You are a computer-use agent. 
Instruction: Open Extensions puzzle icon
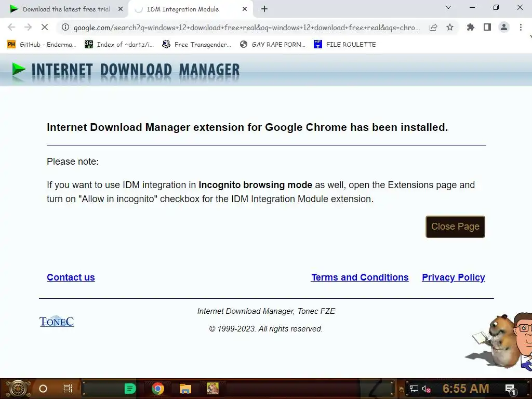click(x=471, y=28)
